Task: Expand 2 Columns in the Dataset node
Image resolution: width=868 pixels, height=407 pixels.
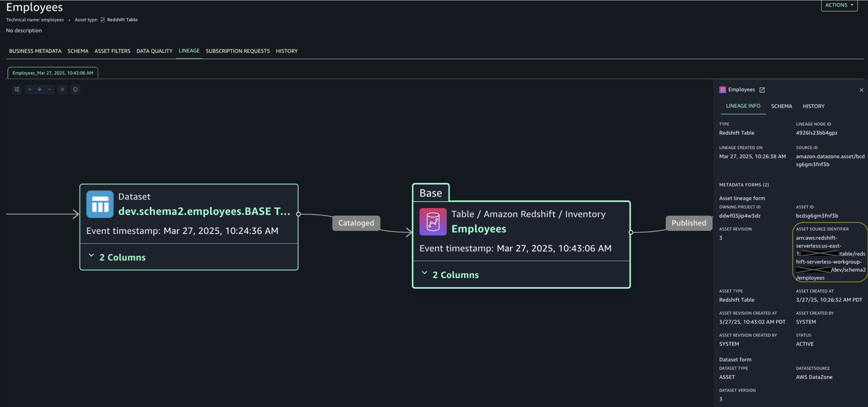Action: (117, 257)
